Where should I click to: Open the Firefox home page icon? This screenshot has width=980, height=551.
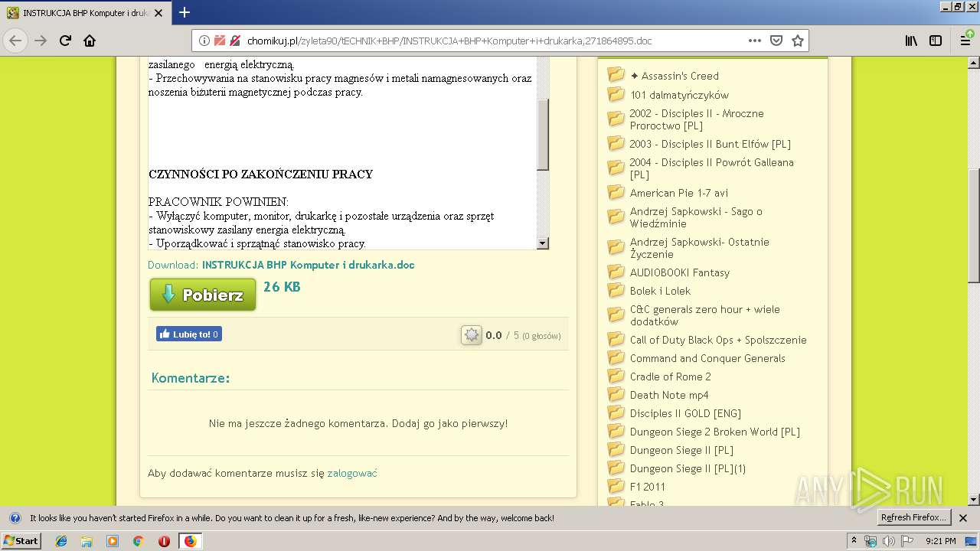click(90, 41)
